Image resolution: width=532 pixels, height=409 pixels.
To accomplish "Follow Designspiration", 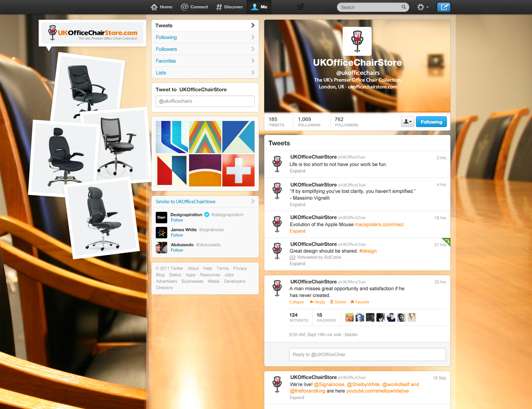I will [177, 220].
